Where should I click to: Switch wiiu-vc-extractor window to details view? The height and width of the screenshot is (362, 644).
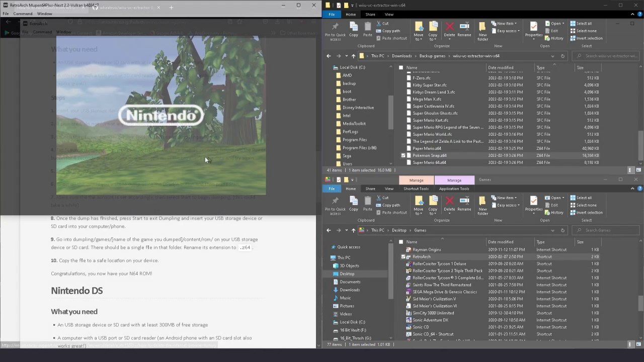tap(631, 170)
